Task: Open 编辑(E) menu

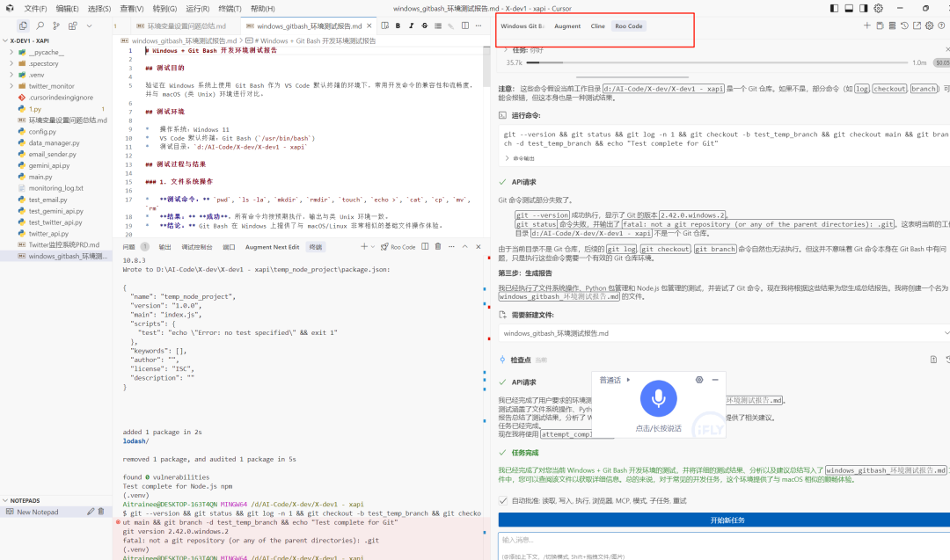Action: pyautogui.click(x=67, y=9)
